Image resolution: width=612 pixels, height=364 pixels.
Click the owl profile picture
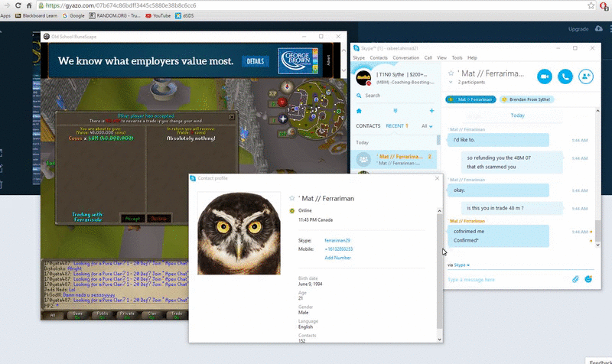pyautogui.click(x=239, y=233)
